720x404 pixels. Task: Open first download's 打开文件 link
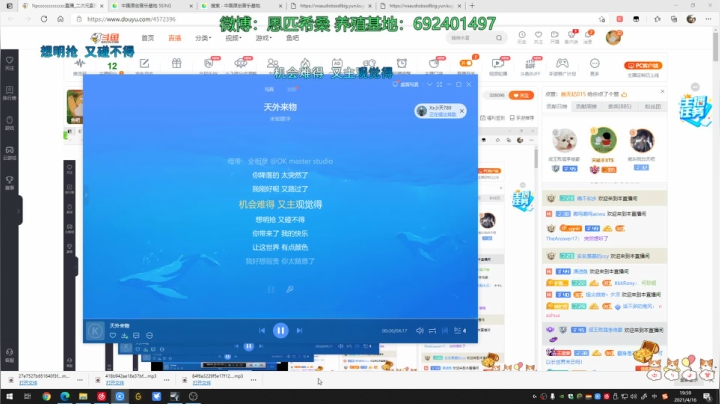(x=28, y=383)
